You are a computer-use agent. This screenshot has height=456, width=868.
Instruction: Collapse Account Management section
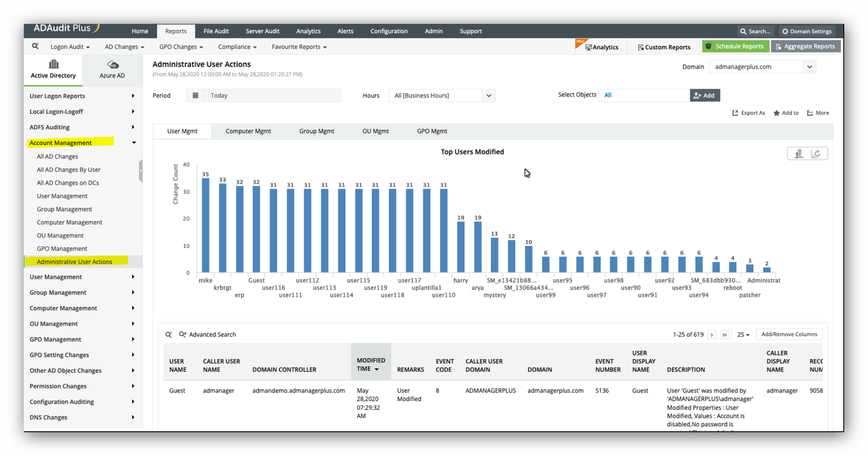(x=82, y=143)
